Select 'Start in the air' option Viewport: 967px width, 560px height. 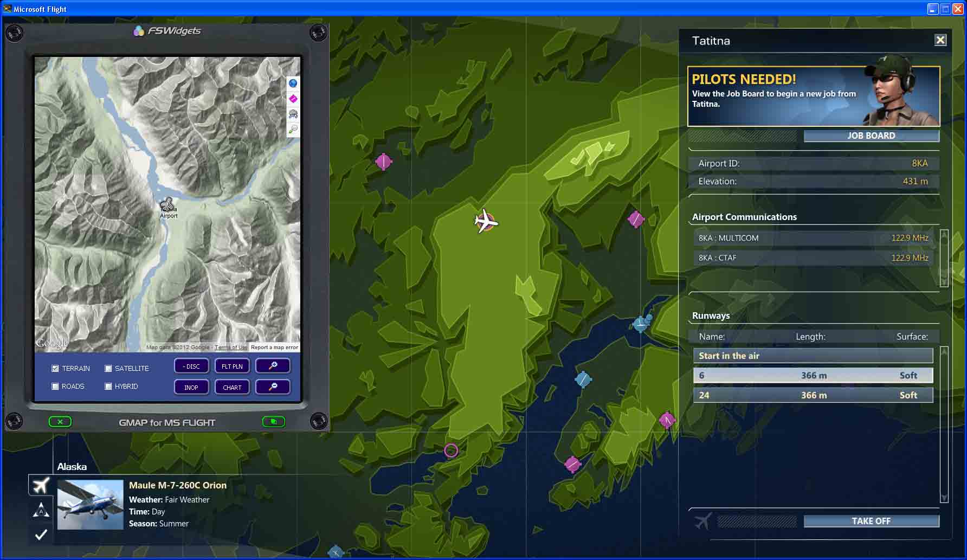tap(813, 356)
